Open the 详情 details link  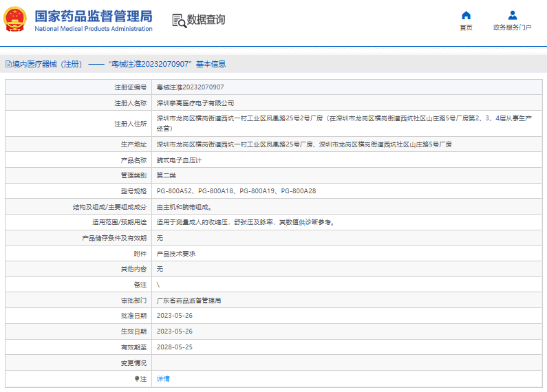point(163,379)
